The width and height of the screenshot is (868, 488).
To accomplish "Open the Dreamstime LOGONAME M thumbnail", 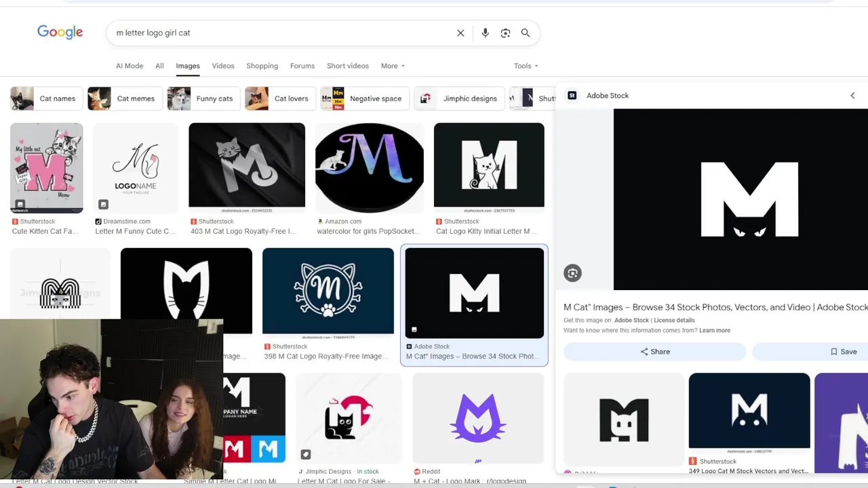I will 136,167.
